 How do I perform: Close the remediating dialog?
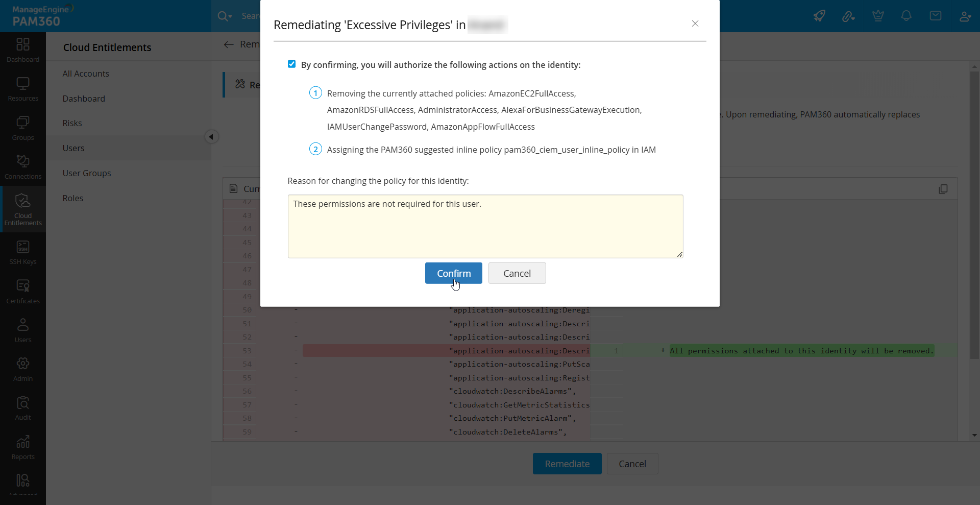695,23
